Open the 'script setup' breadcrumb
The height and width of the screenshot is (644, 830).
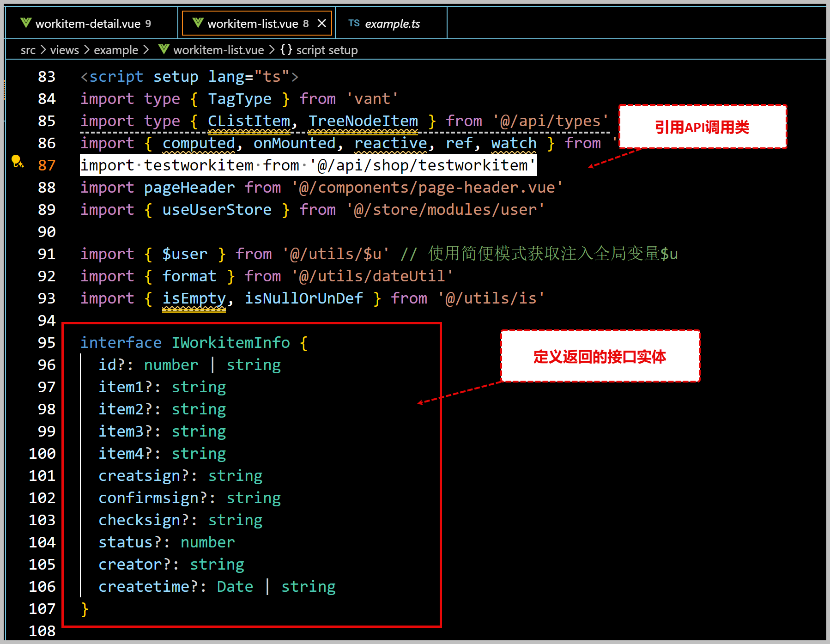click(x=327, y=50)
